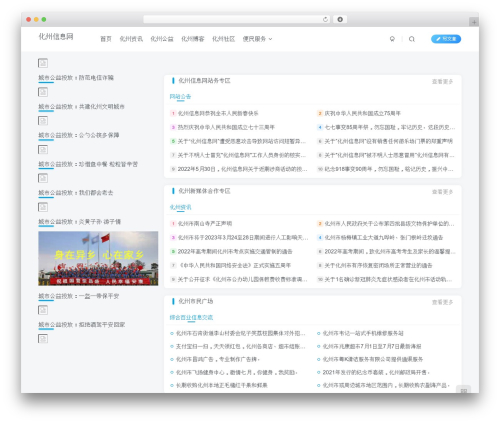
Task: Open 化州博客 navigation item
Action: (x=193, y=39)
